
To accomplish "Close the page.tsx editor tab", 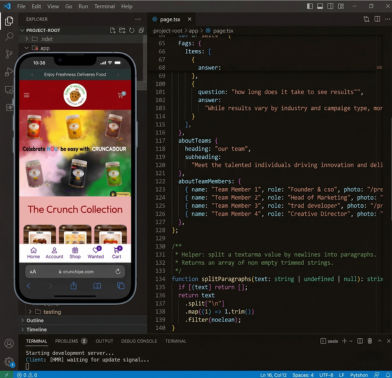I will pos(189,19).
